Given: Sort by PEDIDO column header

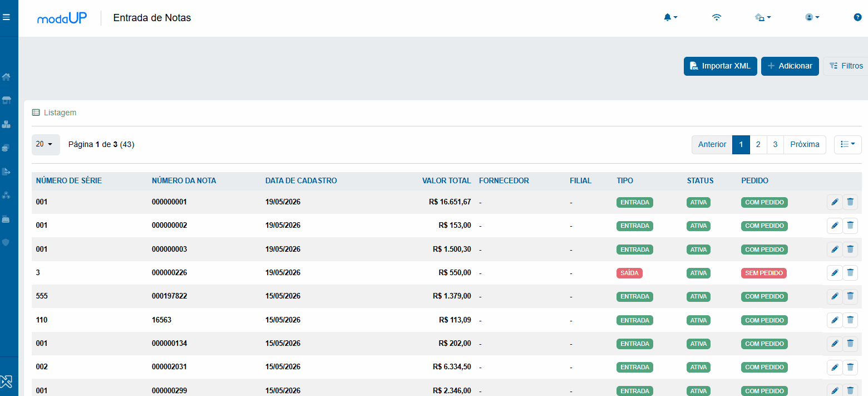Looking at the screenshot, I should click(x=755, y=180).
